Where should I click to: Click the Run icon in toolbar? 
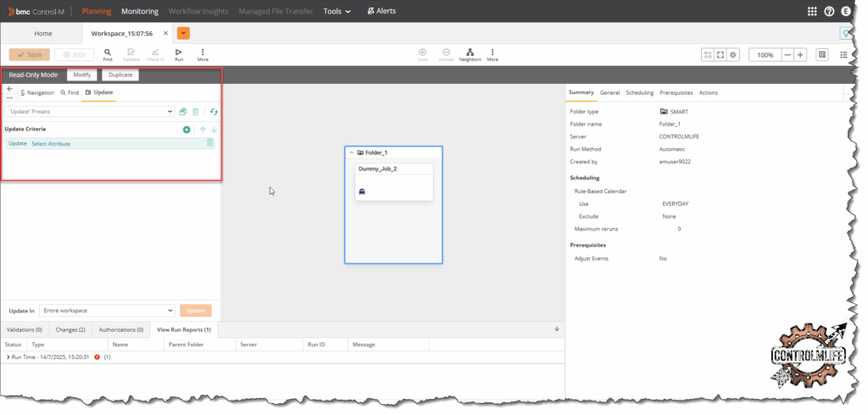179,54
